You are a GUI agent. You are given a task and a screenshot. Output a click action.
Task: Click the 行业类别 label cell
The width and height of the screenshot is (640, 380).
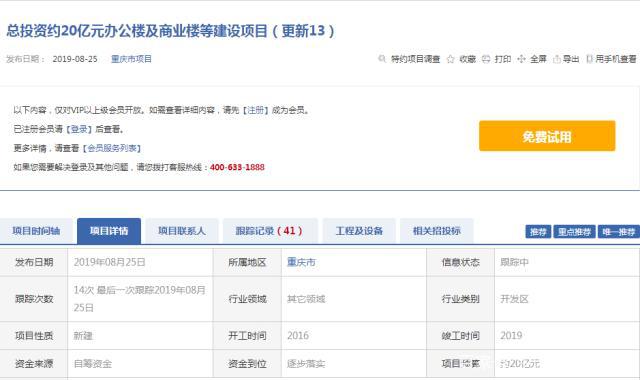tap(460, 299)
